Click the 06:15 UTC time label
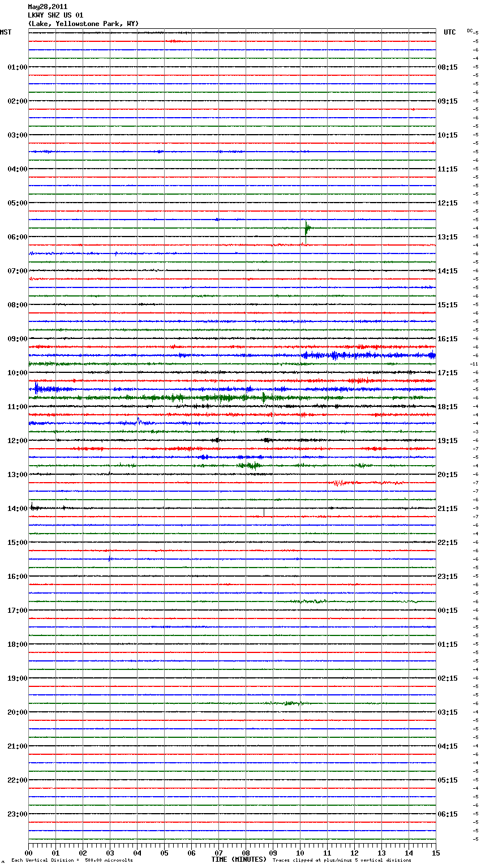The height and width of the screenshot is (868, 481). [x=448, y=814]
